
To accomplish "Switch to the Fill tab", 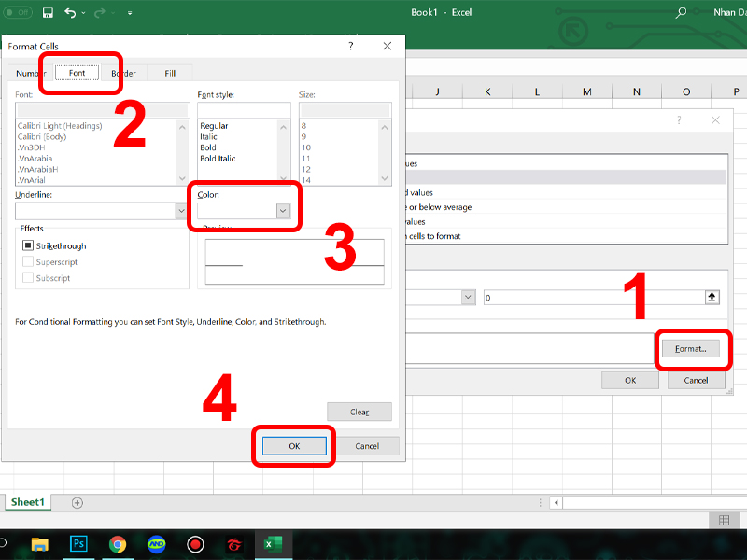I will point(170,73).
